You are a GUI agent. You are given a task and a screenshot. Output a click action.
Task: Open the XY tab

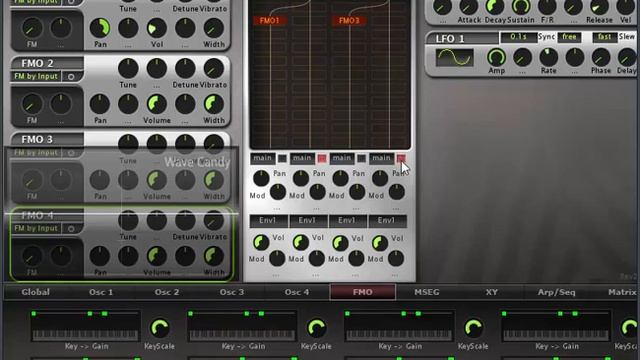(x=492, y=292)
